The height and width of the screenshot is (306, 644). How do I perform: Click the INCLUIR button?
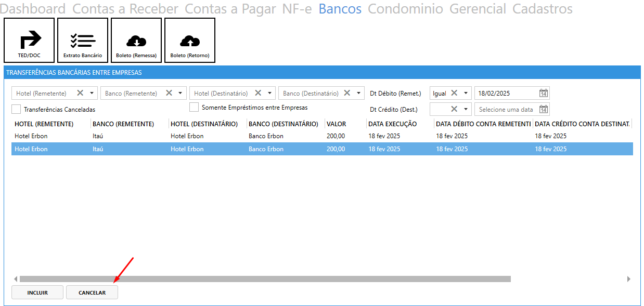coord(37,292)
